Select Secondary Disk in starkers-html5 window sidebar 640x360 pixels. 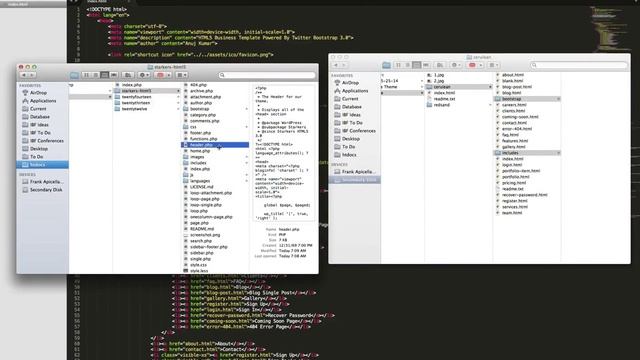click(46, 190)
